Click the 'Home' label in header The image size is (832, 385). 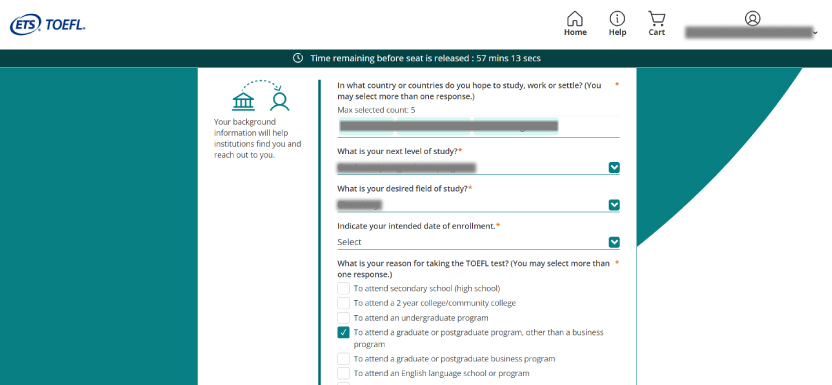pyautogui.click(x=575, y=32)
